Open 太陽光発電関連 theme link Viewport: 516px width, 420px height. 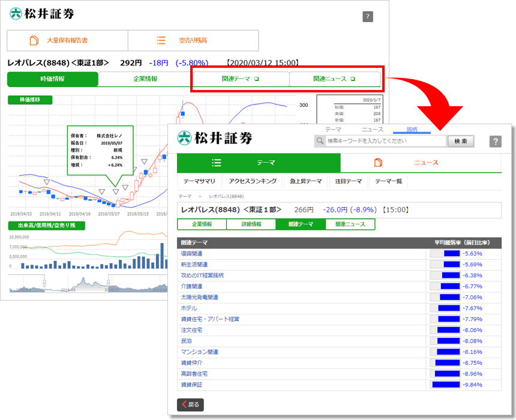(199, 297)
